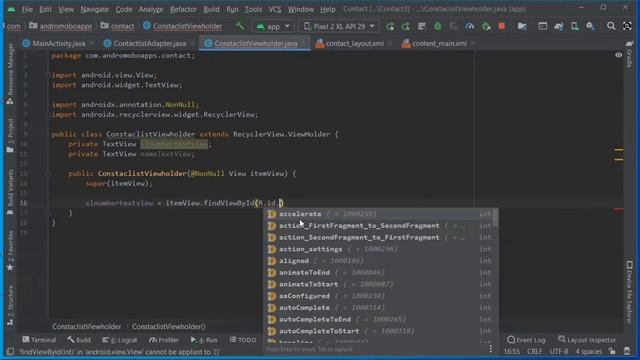Viewport: 640px width, 360px height.
Task: Click the Debug app bug icon
Action: 438,27
